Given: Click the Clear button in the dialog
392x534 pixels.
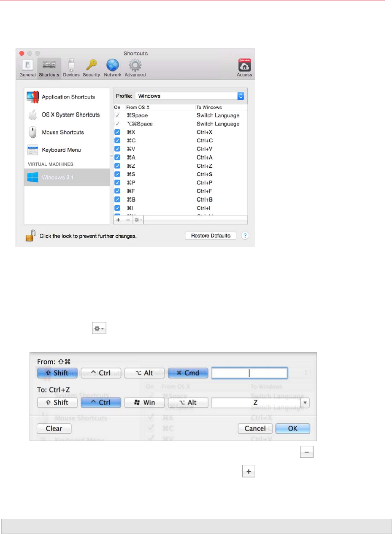Looking at the screenshot, I should 54,428.
